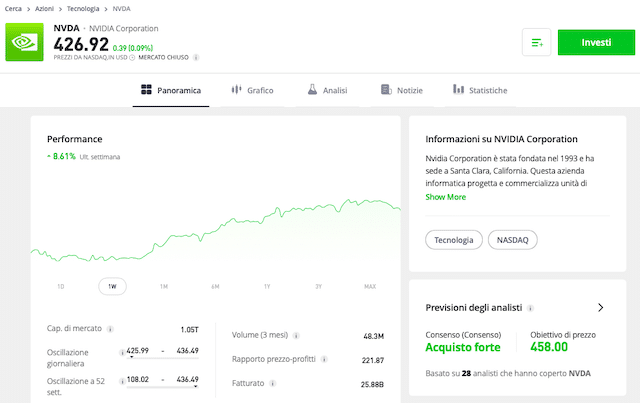The image size is (640, 403).
Task: Go to Cerca breadcrumb
Action: (13, 9)
